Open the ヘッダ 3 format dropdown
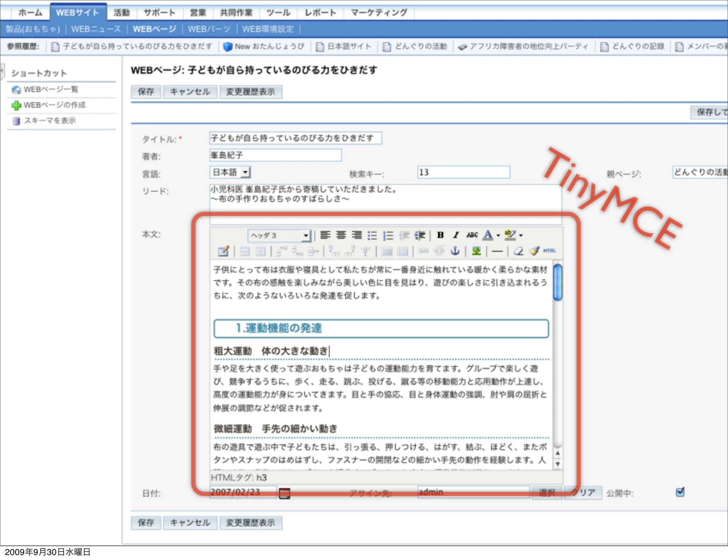This screenshot has height=560, width=728. coord(279,235)
